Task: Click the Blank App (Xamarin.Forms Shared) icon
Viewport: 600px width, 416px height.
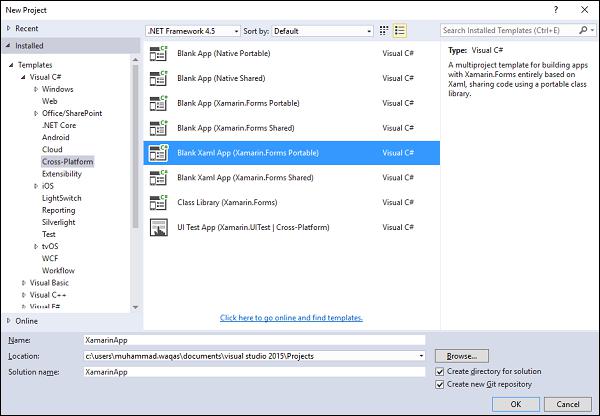Action: click(x=158, y=128)
